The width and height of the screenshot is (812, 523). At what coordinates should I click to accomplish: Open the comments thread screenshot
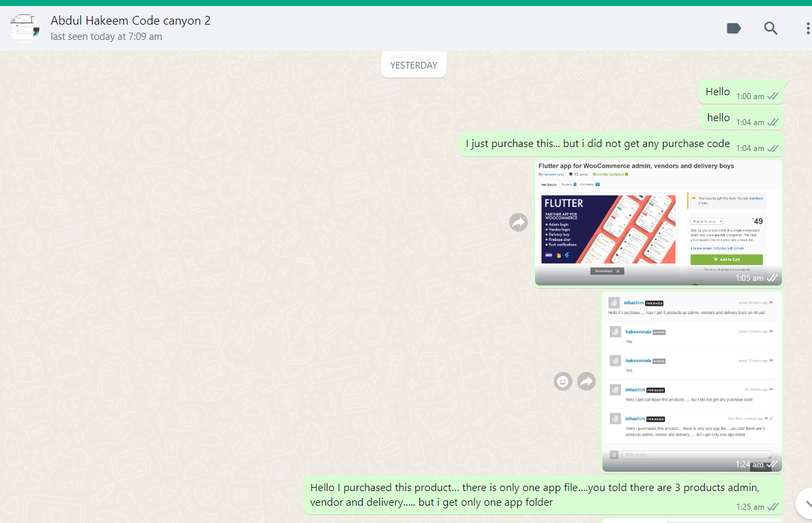click(692, 381)
